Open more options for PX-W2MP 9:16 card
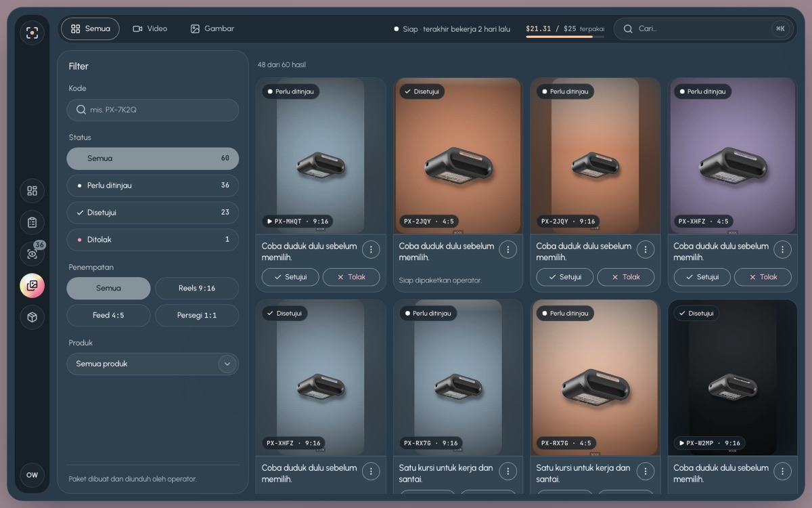This screenshot has width=812, height=508. click(782, 471)
